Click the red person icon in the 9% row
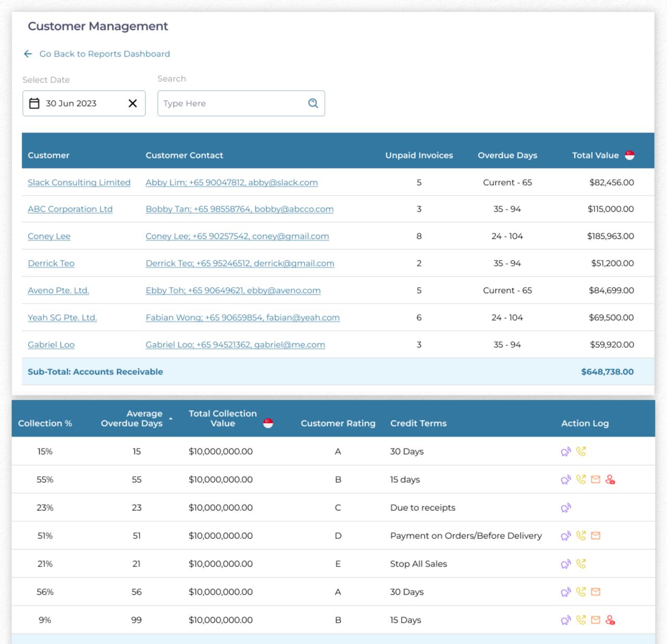 point(610,620)
